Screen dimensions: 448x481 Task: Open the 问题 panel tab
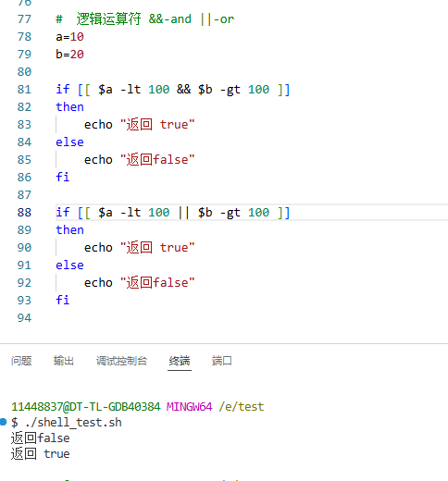click(21, 361)
